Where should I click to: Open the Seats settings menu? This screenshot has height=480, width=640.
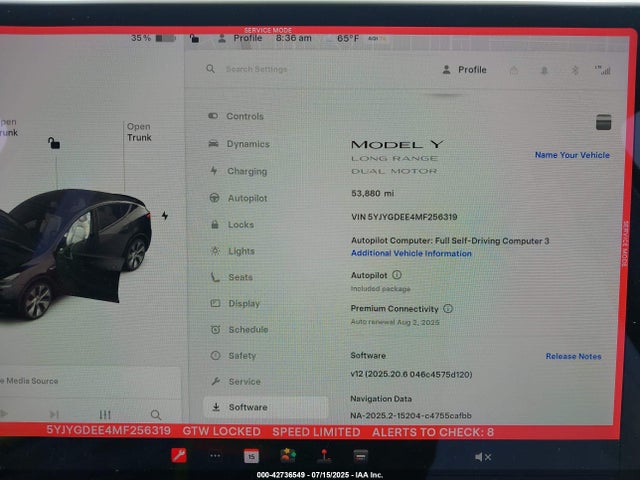(231, 277)
